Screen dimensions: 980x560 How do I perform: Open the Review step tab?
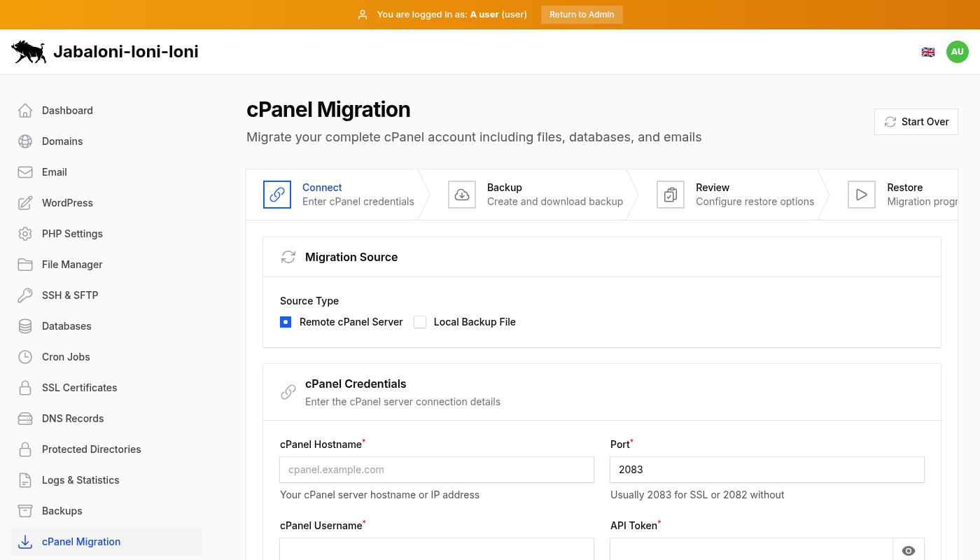pos(713,194)
